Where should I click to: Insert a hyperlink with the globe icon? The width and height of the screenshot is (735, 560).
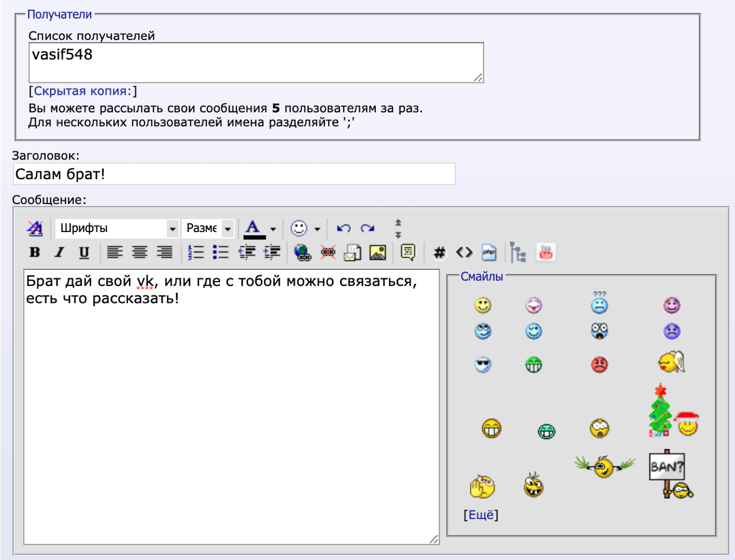(303, 252)
